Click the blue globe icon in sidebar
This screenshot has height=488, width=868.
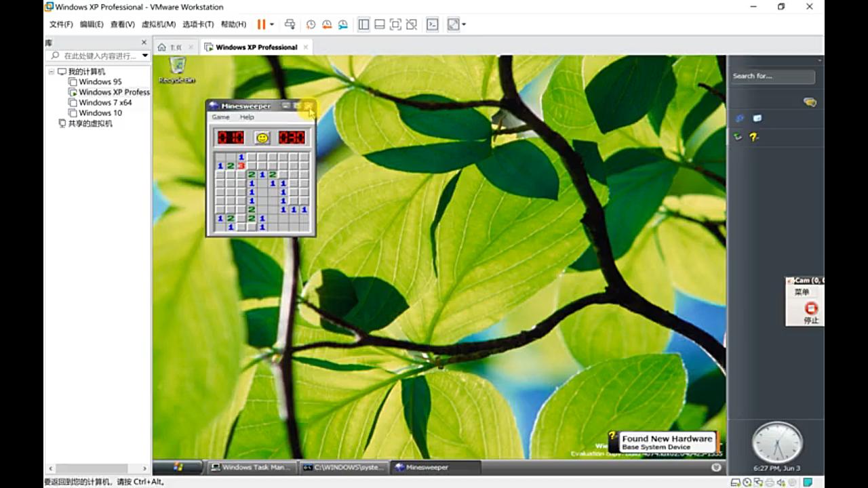pyautogui.click(x=740, y=118)
